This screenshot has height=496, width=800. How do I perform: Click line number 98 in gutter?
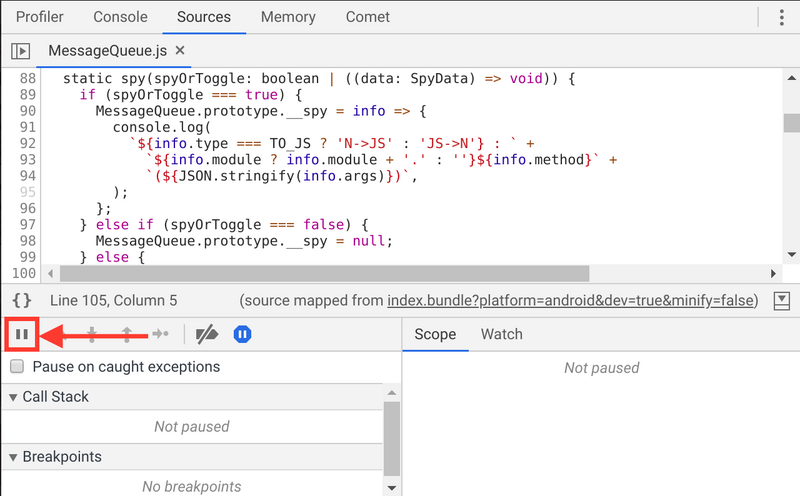coord(28,241)
